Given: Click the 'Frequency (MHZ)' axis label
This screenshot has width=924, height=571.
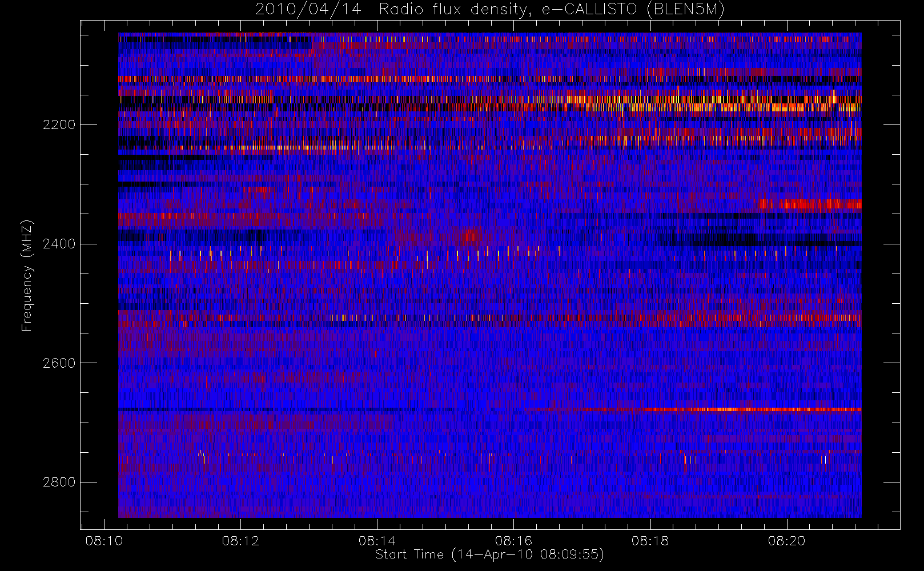Looking at the screenshot, I should tap(27, 276).
